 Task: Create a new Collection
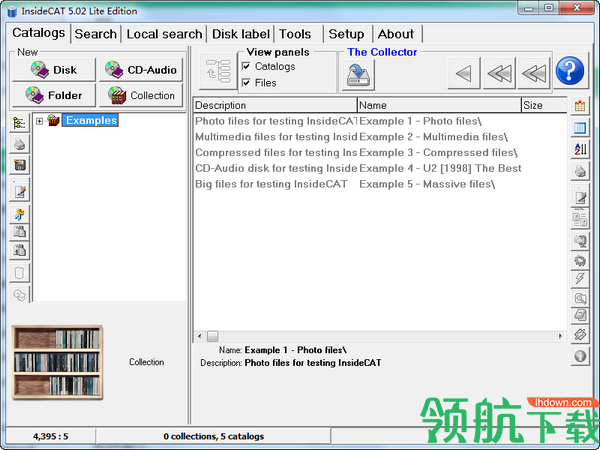click(141, 95)
